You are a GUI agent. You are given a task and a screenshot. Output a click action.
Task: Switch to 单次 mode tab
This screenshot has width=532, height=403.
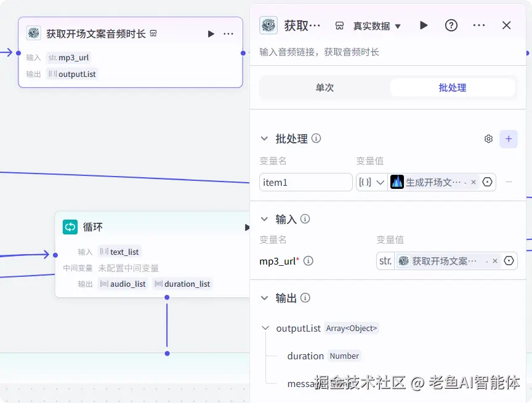324,88
